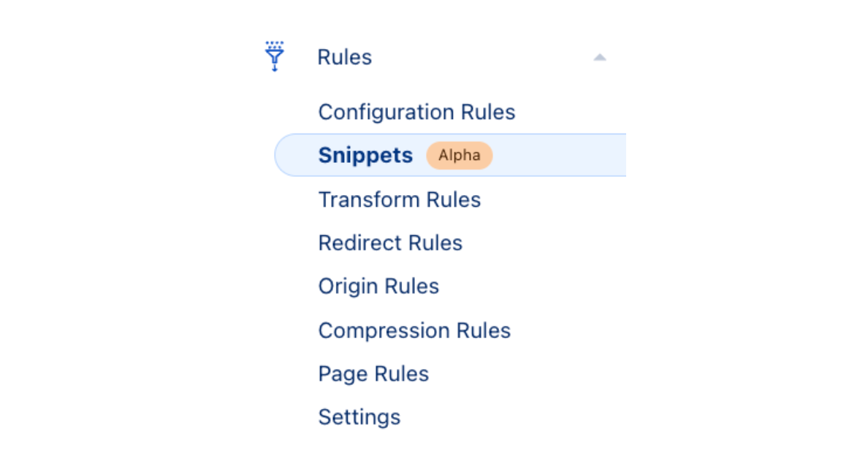The height and width of the screenshot is (466, 868).
Task: Open Page Rules
Action: (x=373, y=374)
